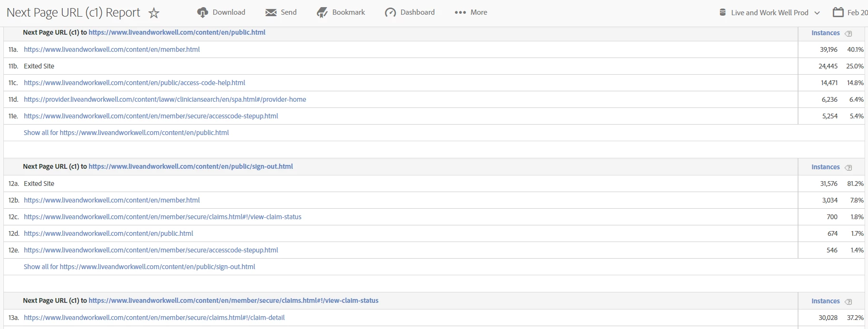
Task: Click the Send envelope icon
Action: pyautogui.click(x=271, y=12)
